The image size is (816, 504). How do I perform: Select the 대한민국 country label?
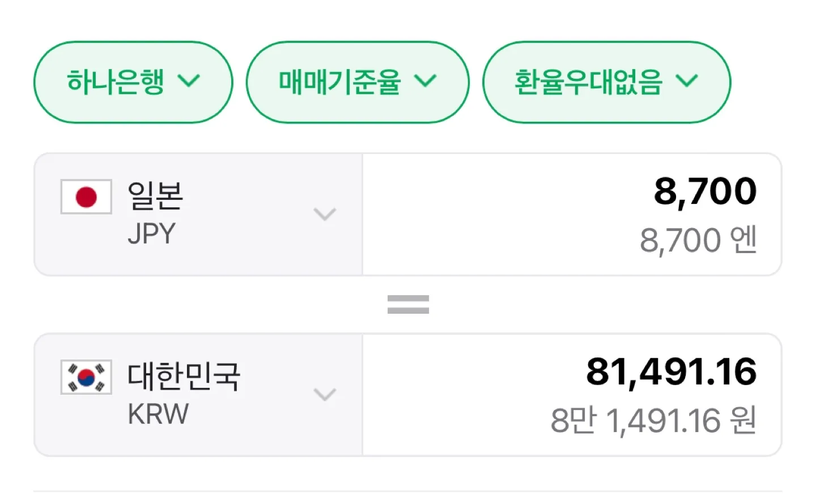coord(184,376)
